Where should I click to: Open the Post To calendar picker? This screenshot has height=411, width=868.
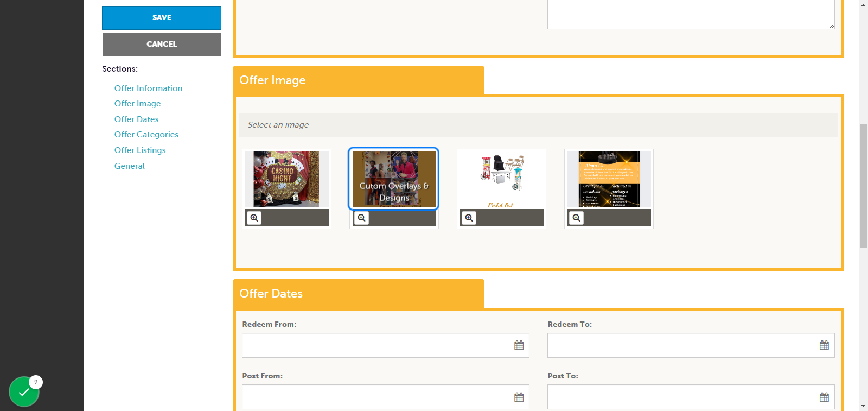824,397
